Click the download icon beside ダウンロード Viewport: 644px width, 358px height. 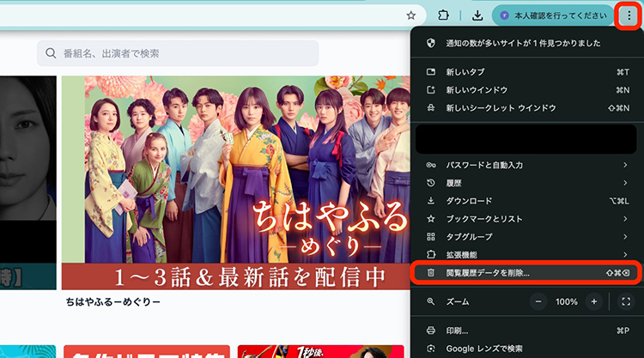pyautogui.click(x=430, y=201)
